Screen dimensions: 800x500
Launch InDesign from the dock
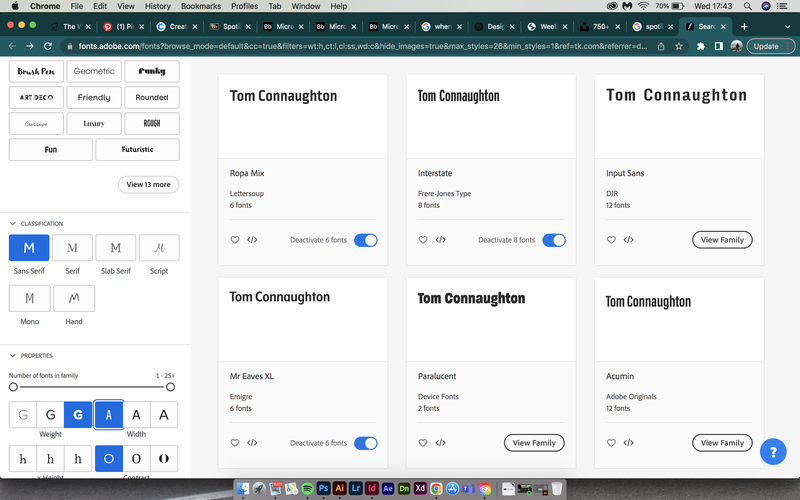coord(371,488)
